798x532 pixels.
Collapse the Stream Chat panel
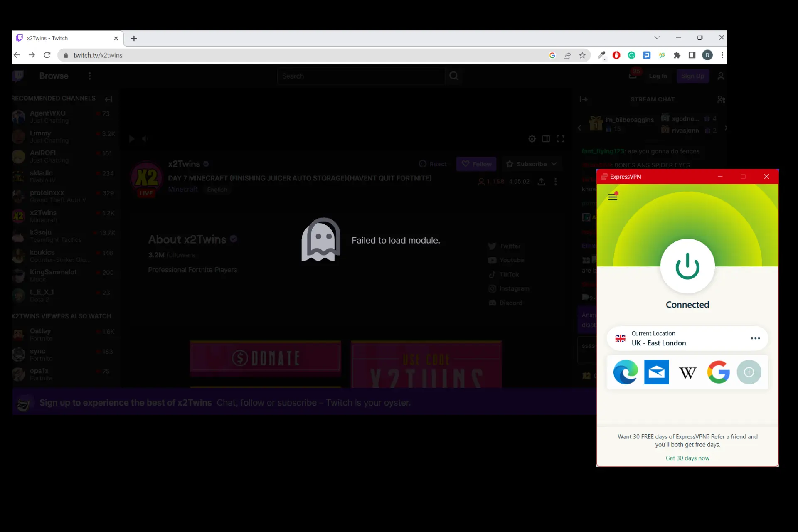coord(584,99)
